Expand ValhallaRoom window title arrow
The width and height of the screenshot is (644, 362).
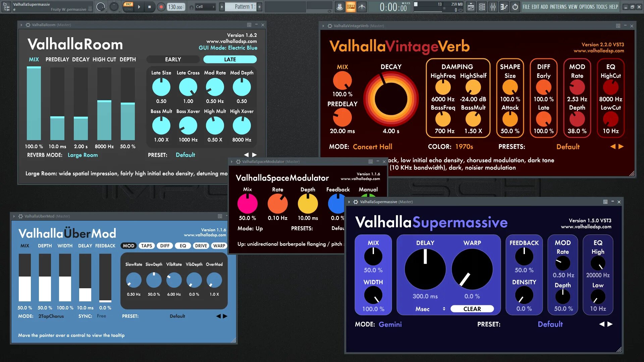pyautogui.click(x=21, y=25)
